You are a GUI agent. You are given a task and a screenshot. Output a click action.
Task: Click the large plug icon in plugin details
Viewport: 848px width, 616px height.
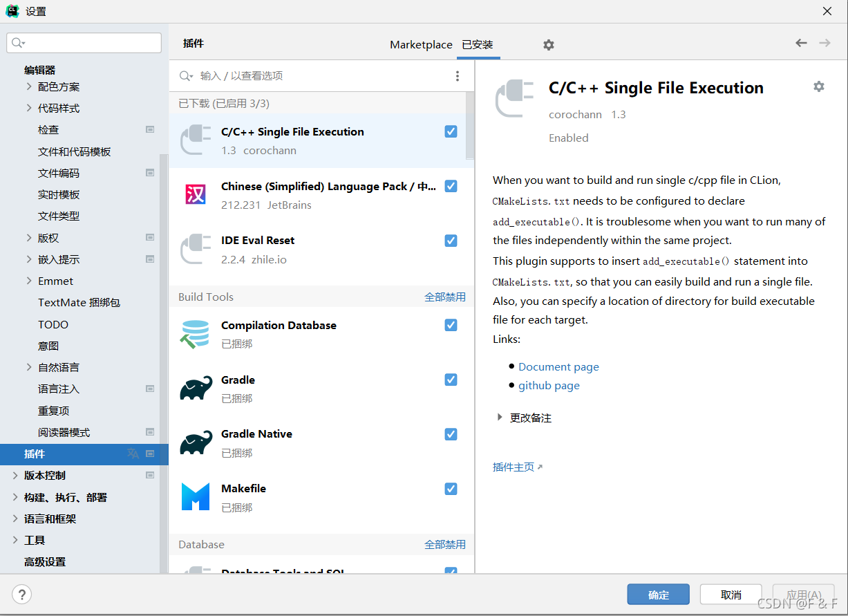coord(515,98)
